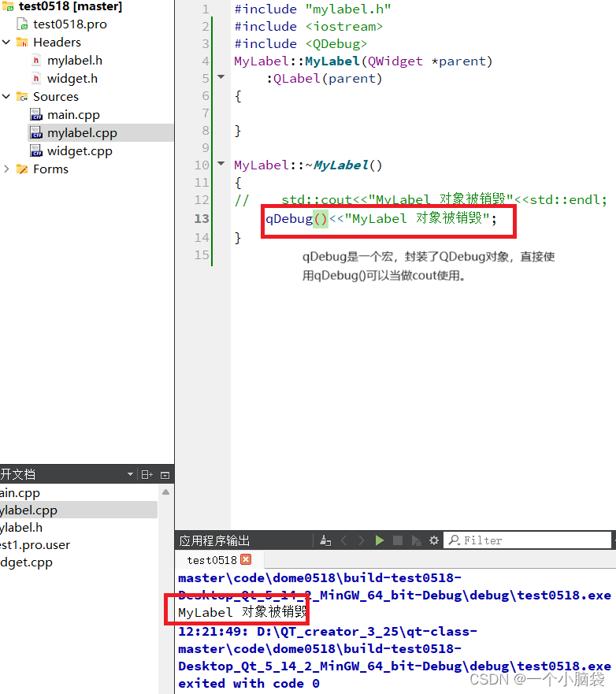This screenshot has width=616, height=694.
Task: Collapse the Sources folder
Action: [6, 96]
